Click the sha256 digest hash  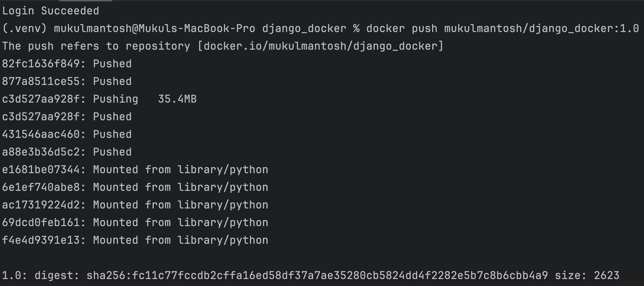pyautogui.click(x=317, y=276)
